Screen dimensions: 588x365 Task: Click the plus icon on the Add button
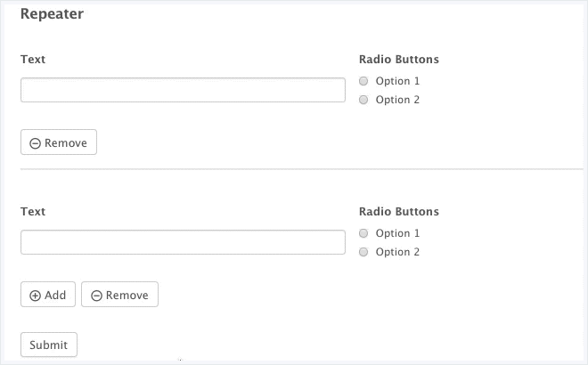pos(36,296)
